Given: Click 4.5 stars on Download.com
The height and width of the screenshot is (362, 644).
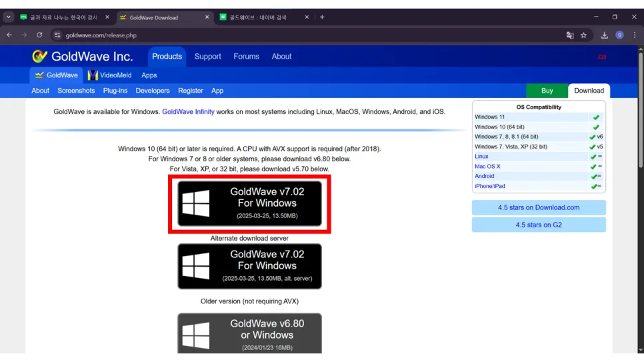Looking at the screenshot, I should [539, 207].
